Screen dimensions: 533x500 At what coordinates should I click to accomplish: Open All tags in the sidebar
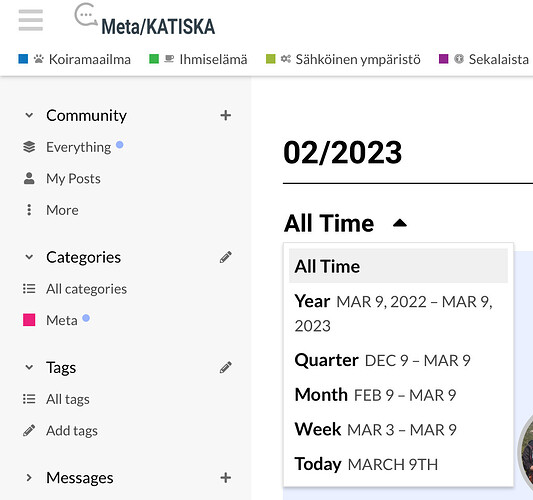(68, 399)
